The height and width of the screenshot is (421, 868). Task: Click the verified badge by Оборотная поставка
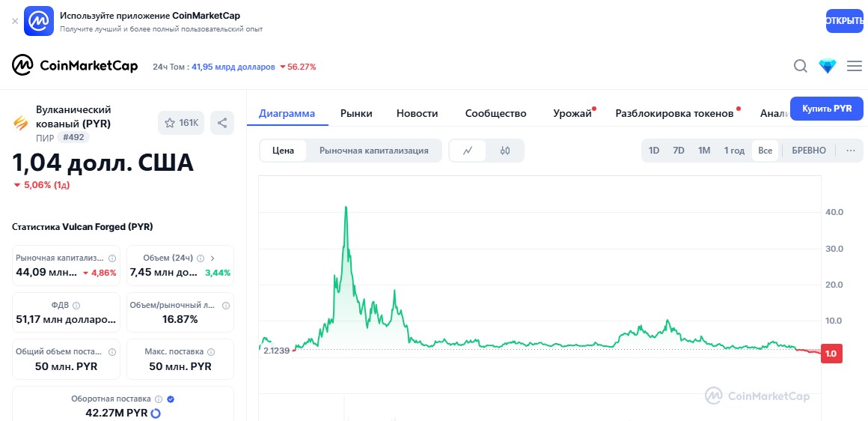tap(171, 399)
